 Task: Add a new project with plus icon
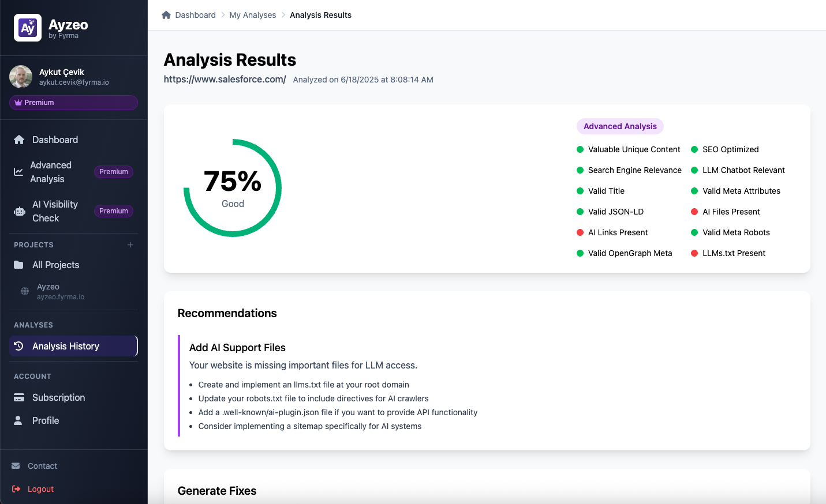tap(130, 245)
